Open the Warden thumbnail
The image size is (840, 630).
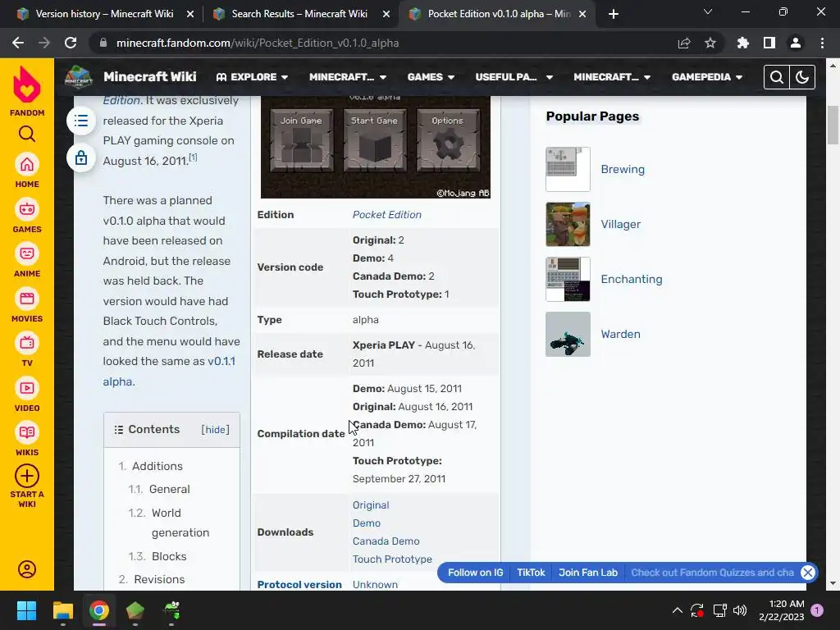pyautogui.click(x=568, y=335)
